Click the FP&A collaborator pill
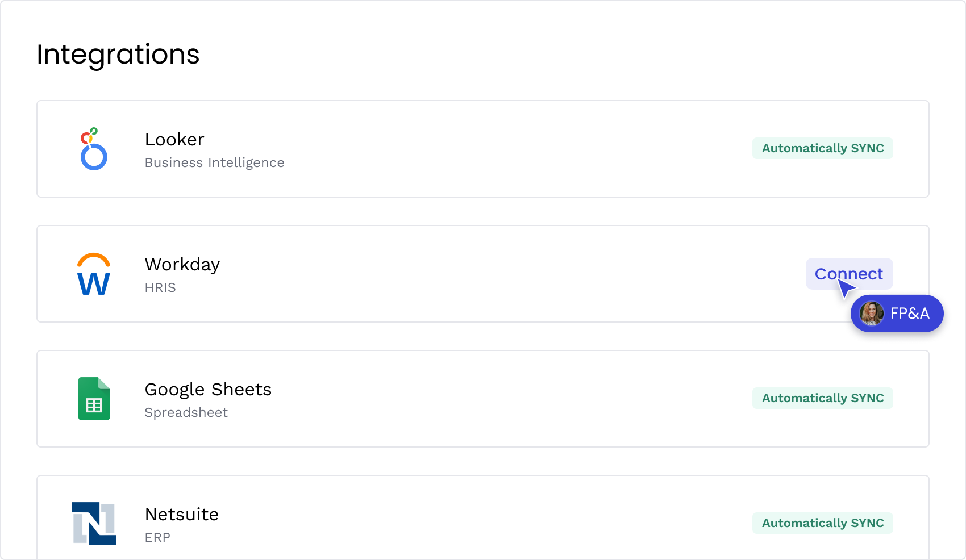This screenshot has height=560, width=966. (x=897, y=313)
